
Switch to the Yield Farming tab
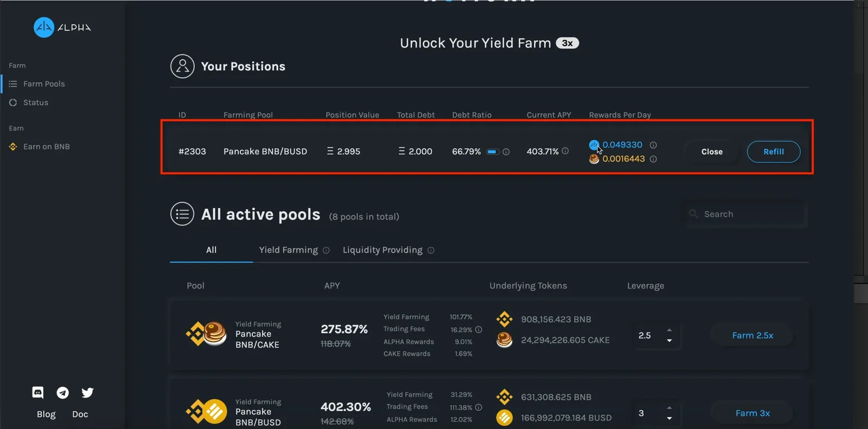pos(289,250)
